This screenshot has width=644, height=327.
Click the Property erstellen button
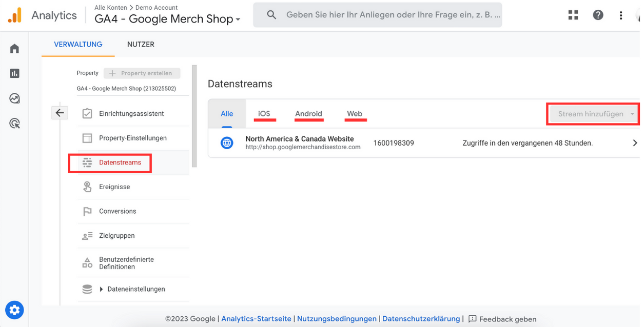coord(142,73)
